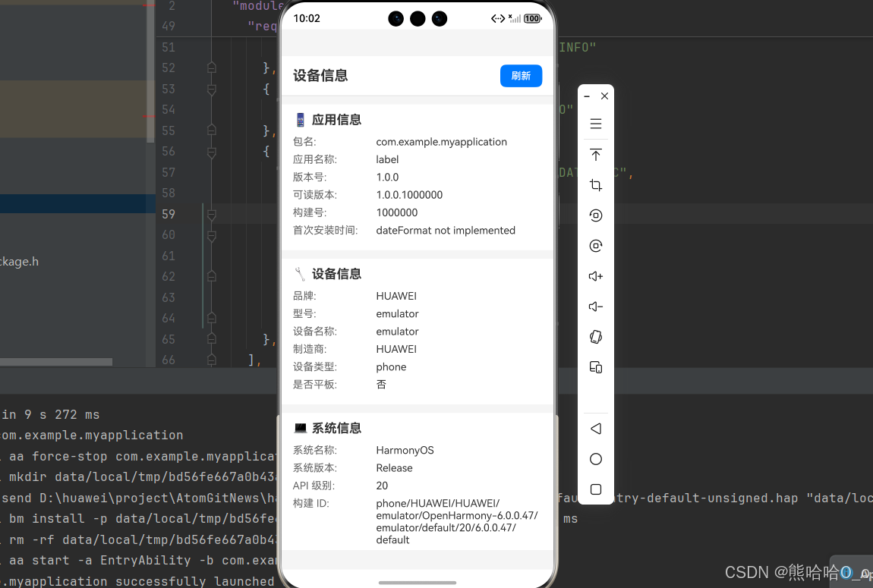873x588 pixels.
Task: Toggle the code fold marker on line 59
Action: click(x=212, y=214)
